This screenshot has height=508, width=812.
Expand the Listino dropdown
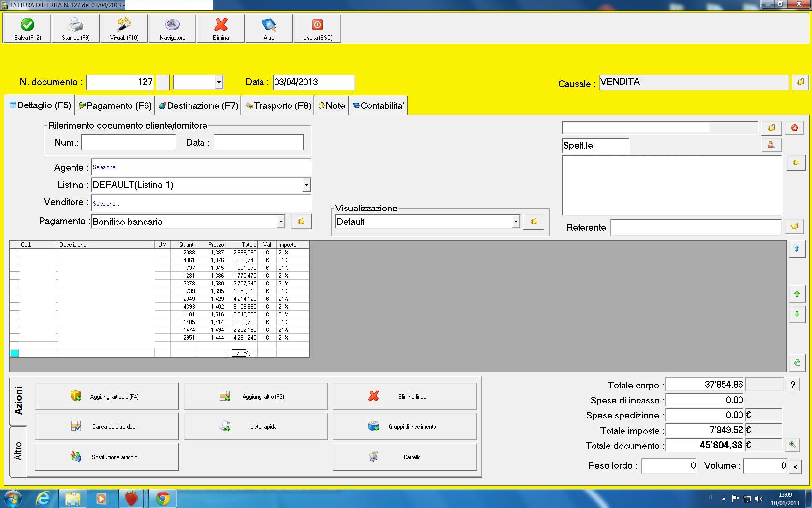tap(306, 185)
